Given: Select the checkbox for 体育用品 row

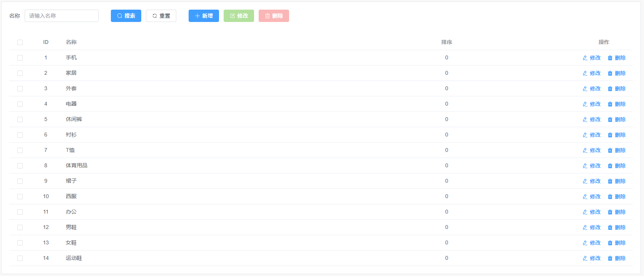Looking at the screenshot, I should click(20, 166).
